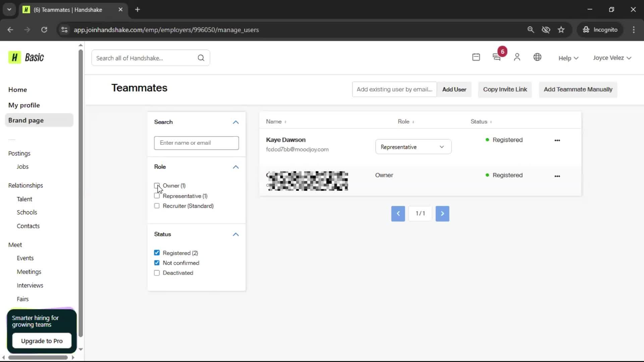Collapse the Role filter section
The height and width of the screenshot is (362, 644).
click(236, 167)
